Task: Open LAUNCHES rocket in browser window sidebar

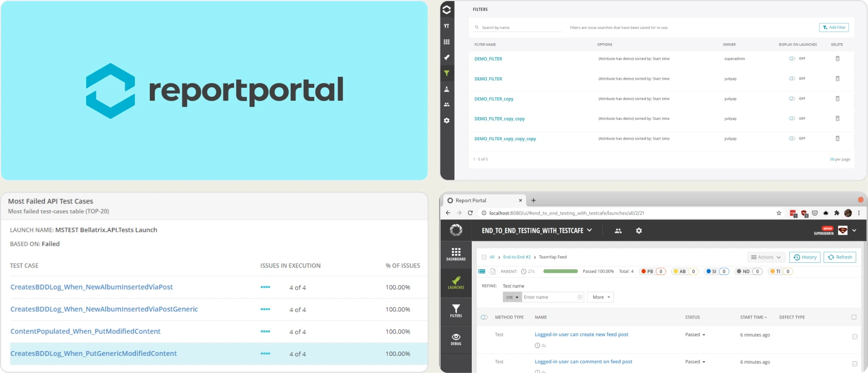Action: coord(456,283)
